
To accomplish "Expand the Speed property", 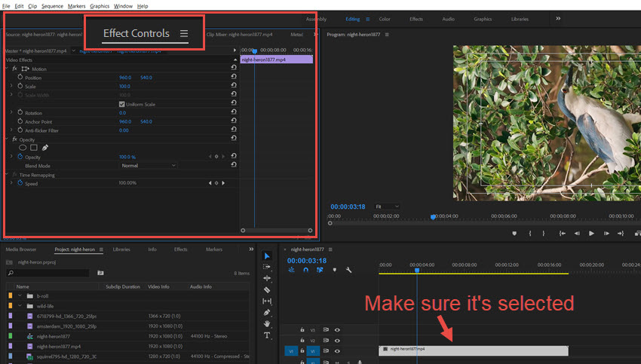I will [11, 183].
